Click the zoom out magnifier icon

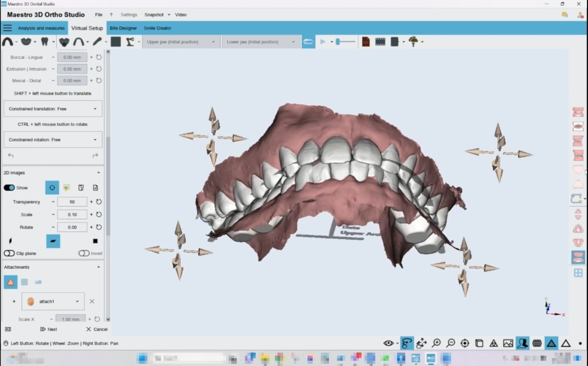(451, 343)
